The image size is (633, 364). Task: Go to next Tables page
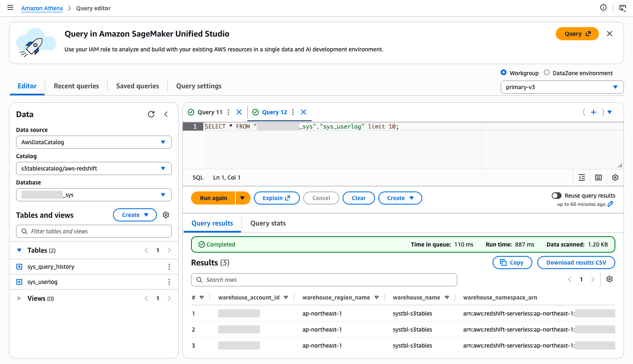click(x=169, y=250)
